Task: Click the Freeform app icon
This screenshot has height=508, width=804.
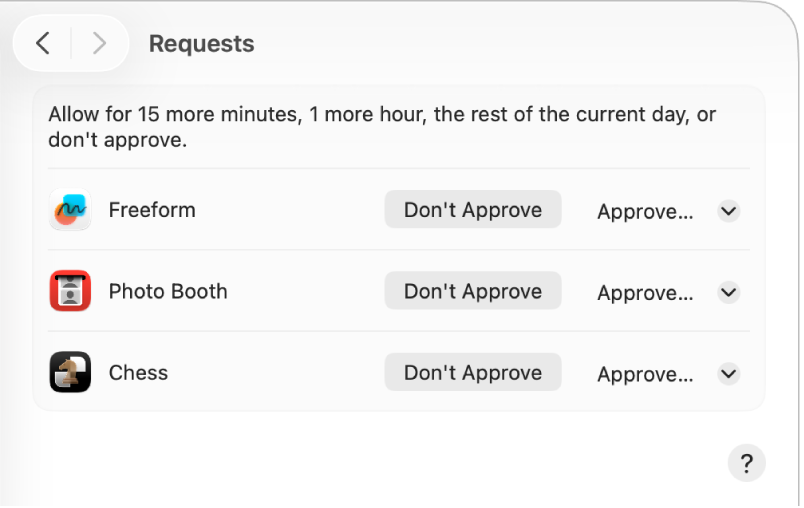Action: pos(70,210)
